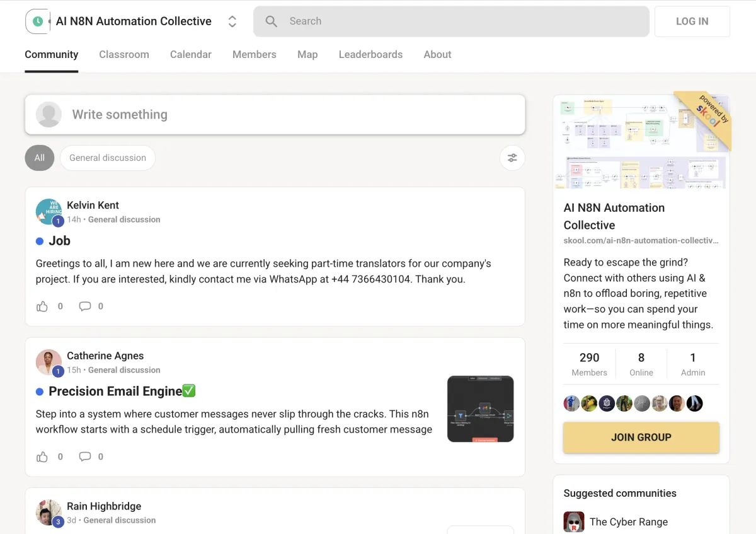
Task: Open Rain Highbridge's profile name link
Action: [104, 506]
